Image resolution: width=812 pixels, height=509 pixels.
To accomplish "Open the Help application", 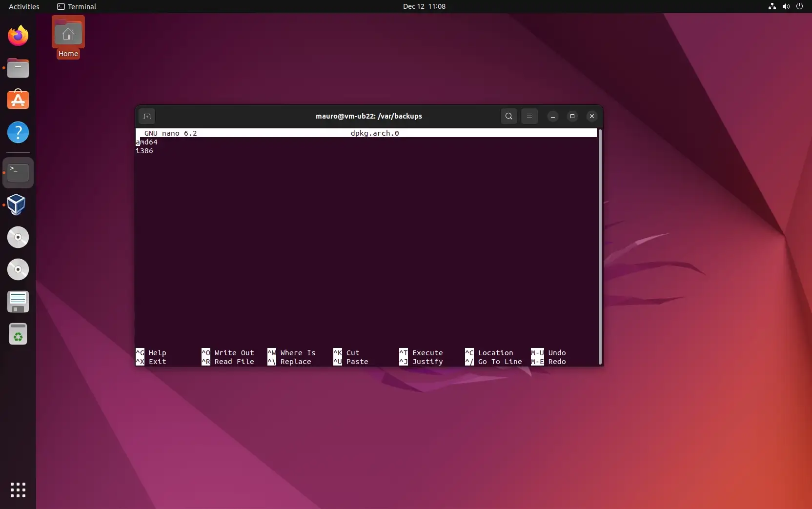I will click(x=18, y=132).
